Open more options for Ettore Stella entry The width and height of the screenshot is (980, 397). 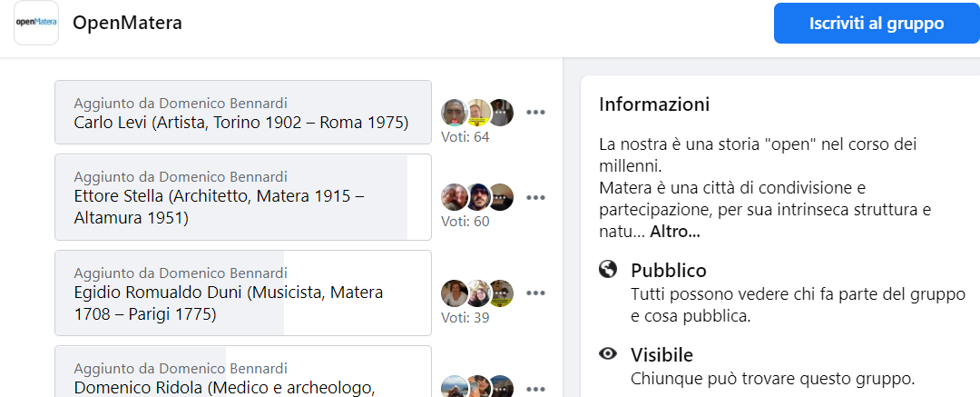(535, 197)
